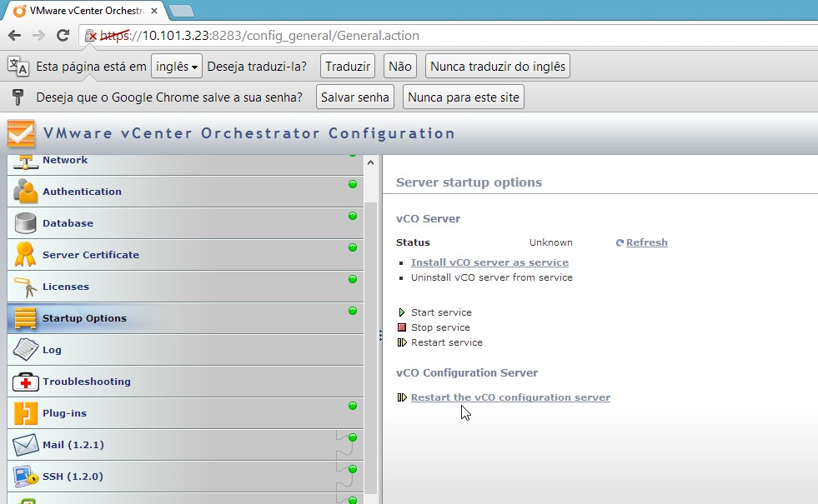Viewport: 818px width, 504px height.
Task: Select the Network sidebar item
Action: click(65, 160)
